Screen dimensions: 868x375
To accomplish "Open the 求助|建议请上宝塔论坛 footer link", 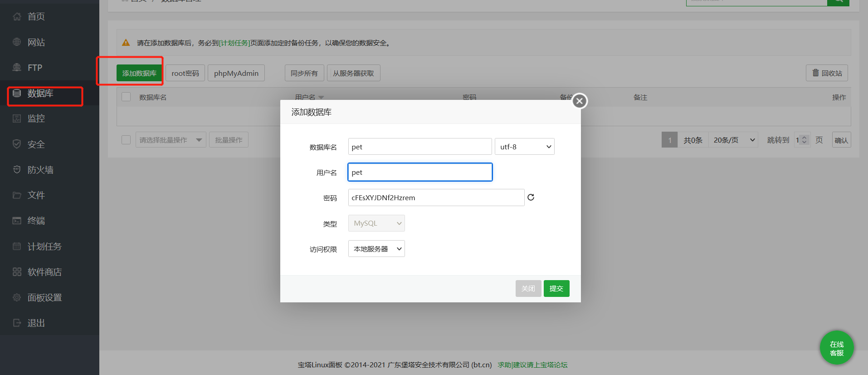I will click(x=532, y=365).
